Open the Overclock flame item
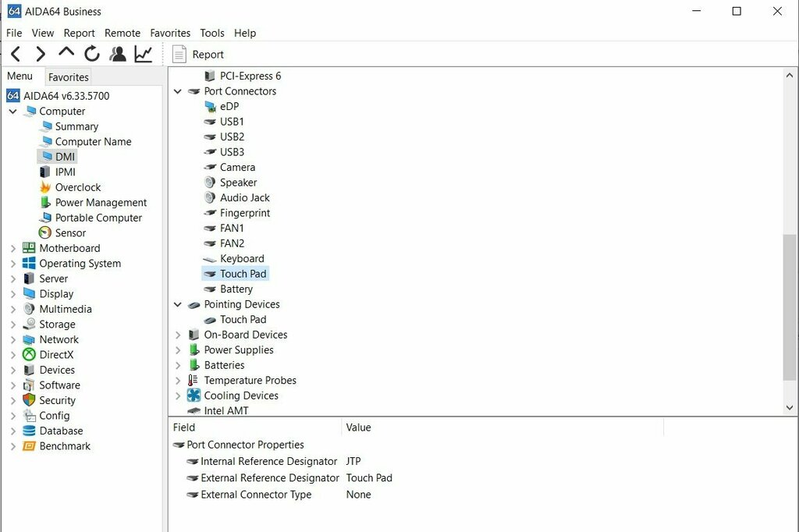This screenshot has height=532, width=799. pos(77,187)
